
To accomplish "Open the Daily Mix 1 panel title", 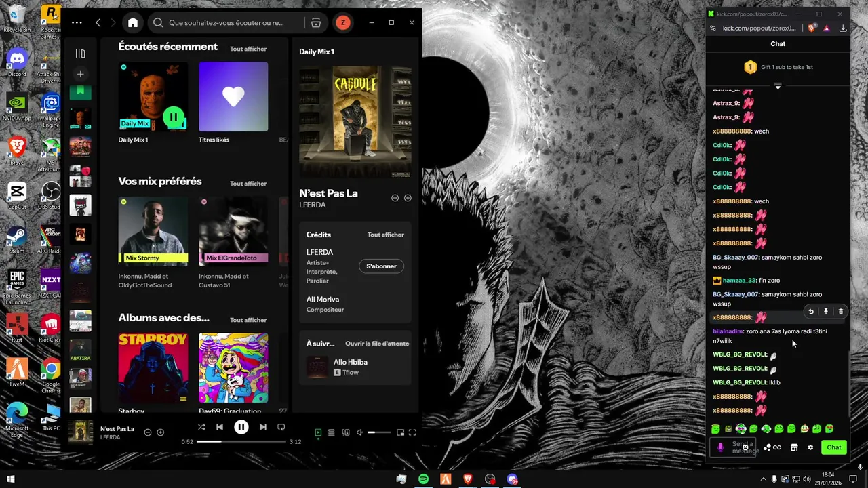I will click(x=317, y=52).
